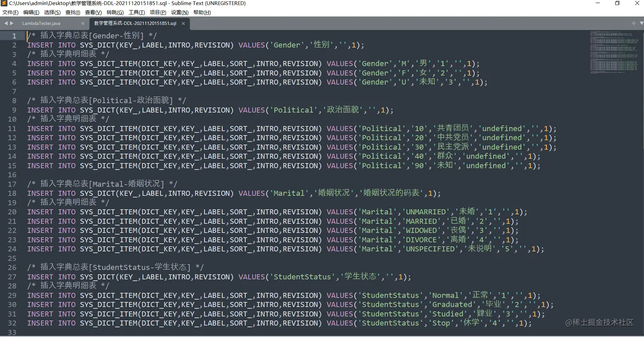Open the 工具(T) menu
Screen dimensions: 644x337
click(137, 12)
